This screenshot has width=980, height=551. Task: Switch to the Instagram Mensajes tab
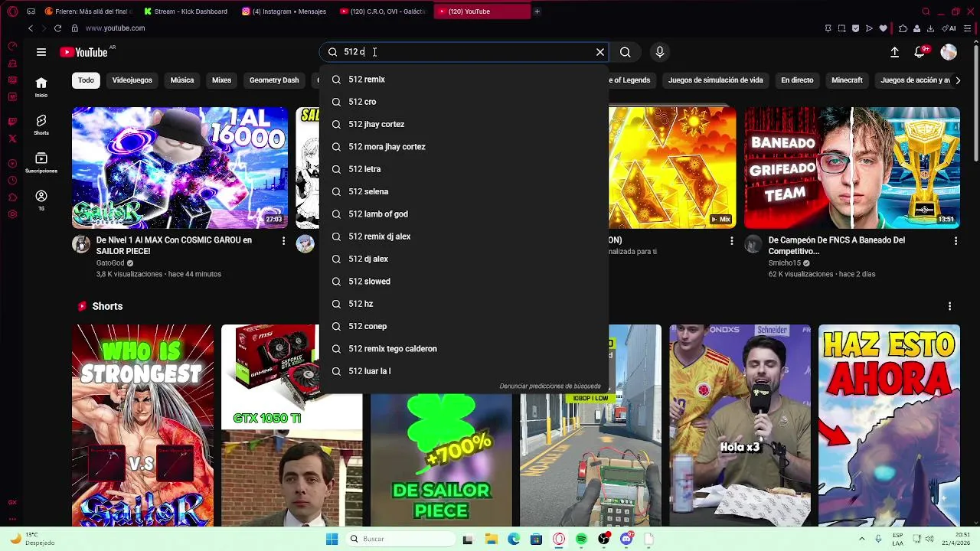point(284,11)
